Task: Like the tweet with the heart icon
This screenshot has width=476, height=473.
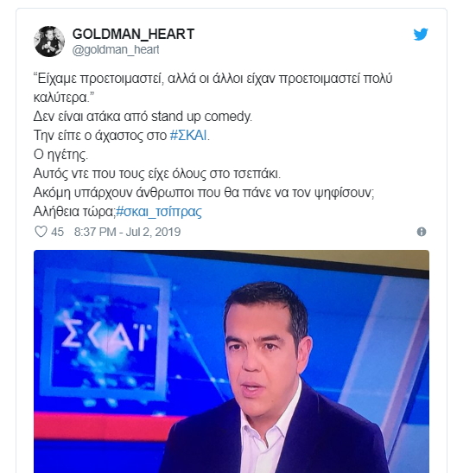Action: (41, 232)
